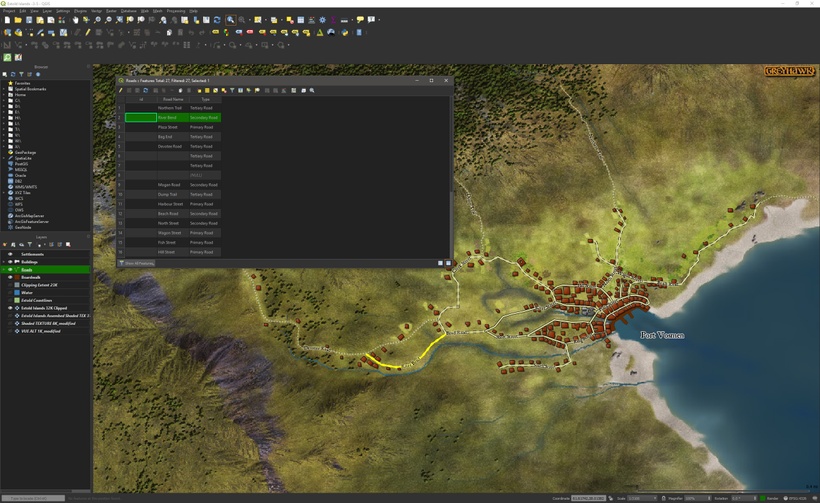The width and height of the screenshot is (820, 503).
Task: Click the Open Project folder icon
Action: click(x=18, y=20)
